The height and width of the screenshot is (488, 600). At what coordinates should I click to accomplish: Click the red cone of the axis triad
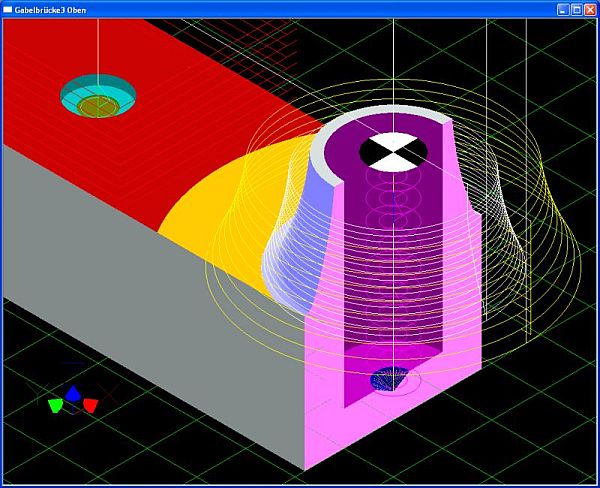click(x=90, y=405)
